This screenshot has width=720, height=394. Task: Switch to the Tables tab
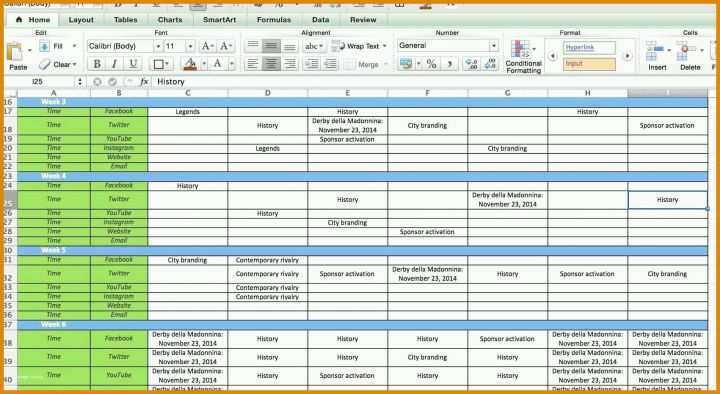(x=125, y=20)
